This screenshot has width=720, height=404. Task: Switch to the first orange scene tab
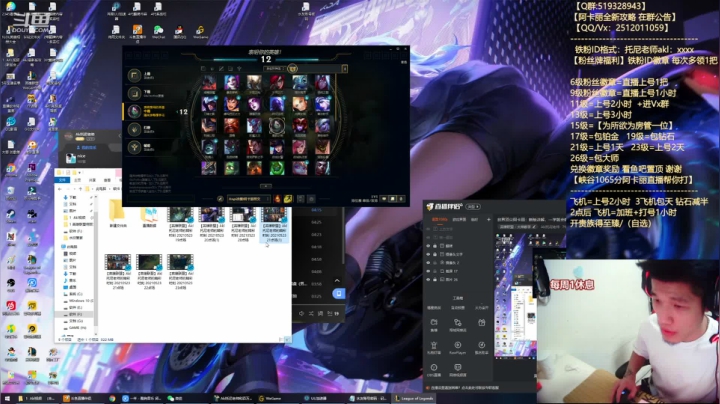[440, 219]
